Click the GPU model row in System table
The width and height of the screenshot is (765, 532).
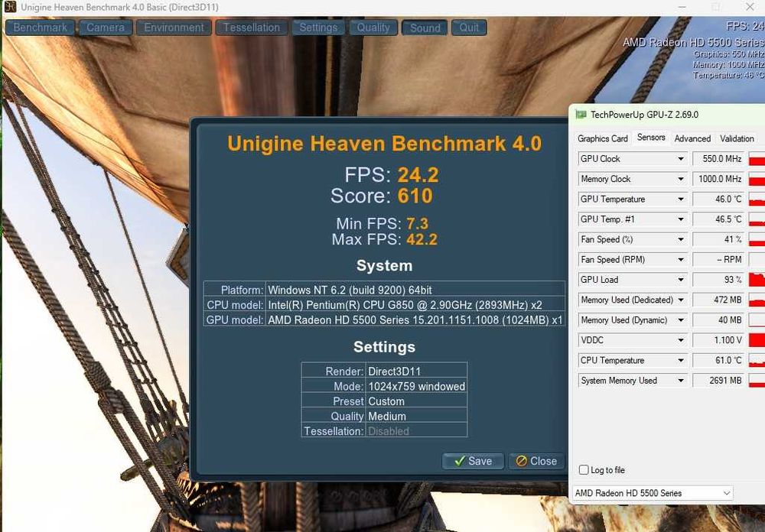384,320
